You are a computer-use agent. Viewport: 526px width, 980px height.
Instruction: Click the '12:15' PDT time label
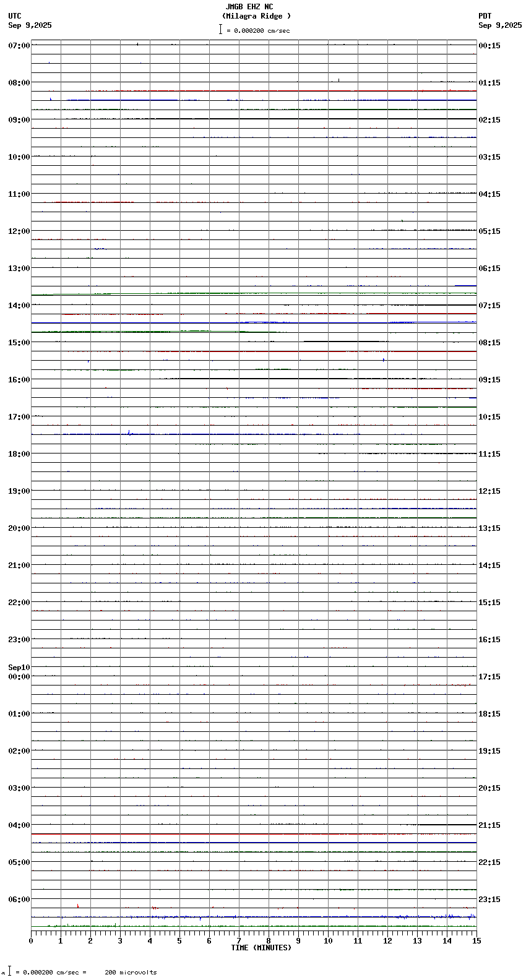coord(489,491)
